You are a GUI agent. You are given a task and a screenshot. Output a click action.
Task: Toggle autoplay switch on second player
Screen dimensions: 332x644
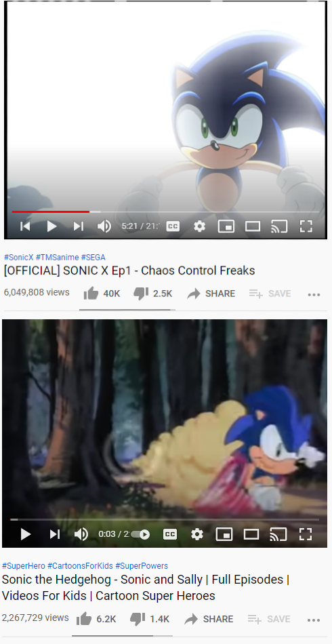(141, 534)
